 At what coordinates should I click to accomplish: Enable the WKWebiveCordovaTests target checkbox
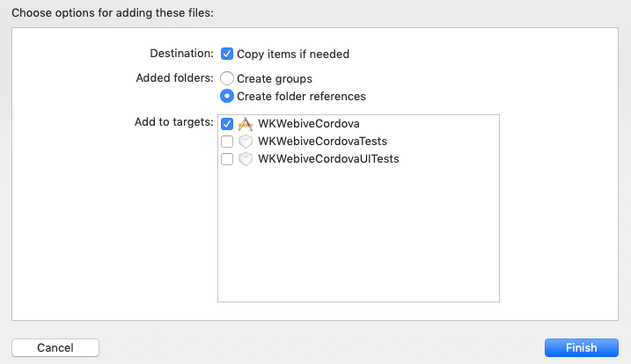[x=227, y=142]
